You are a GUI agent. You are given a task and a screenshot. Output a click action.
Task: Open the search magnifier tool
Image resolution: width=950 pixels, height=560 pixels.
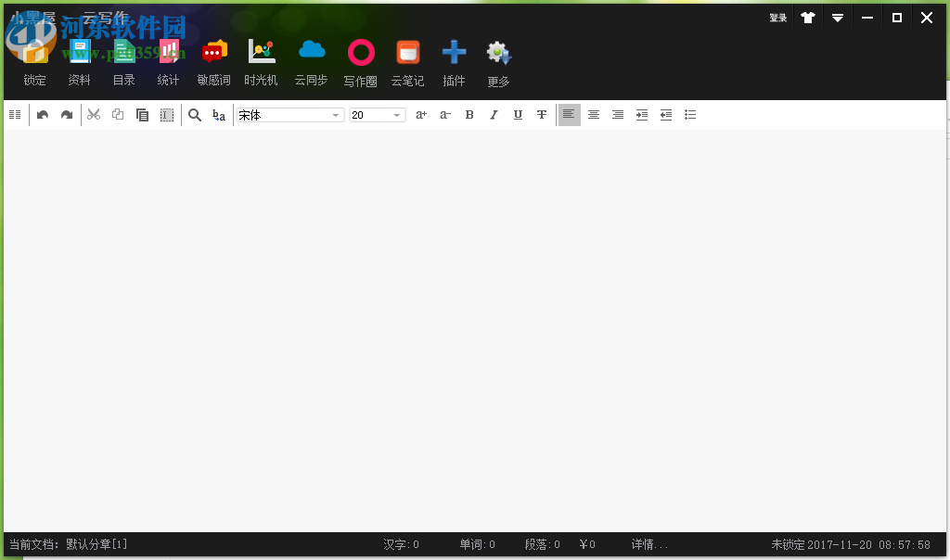195,114
